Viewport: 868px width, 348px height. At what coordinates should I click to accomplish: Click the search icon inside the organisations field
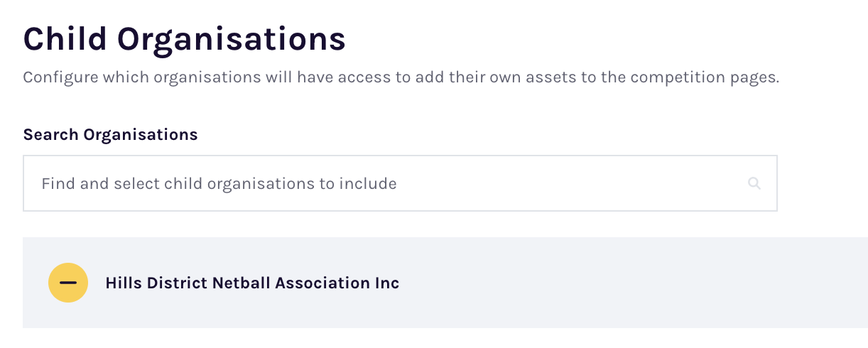754,184
